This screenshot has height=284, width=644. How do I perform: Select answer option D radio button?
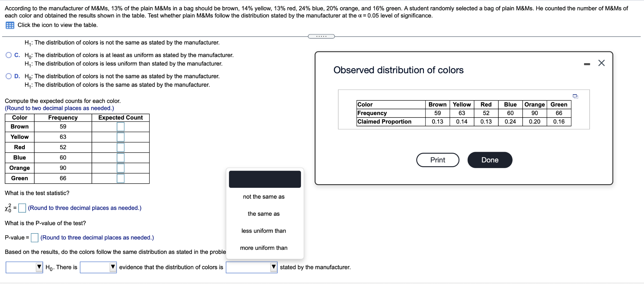9,76
